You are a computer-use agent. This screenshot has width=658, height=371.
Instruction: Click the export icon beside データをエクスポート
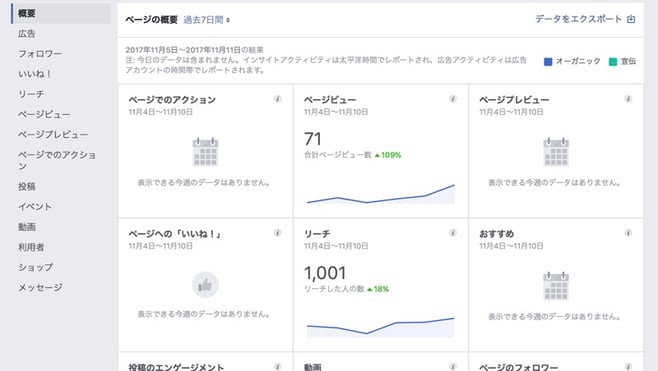click(x=631, y=19)
